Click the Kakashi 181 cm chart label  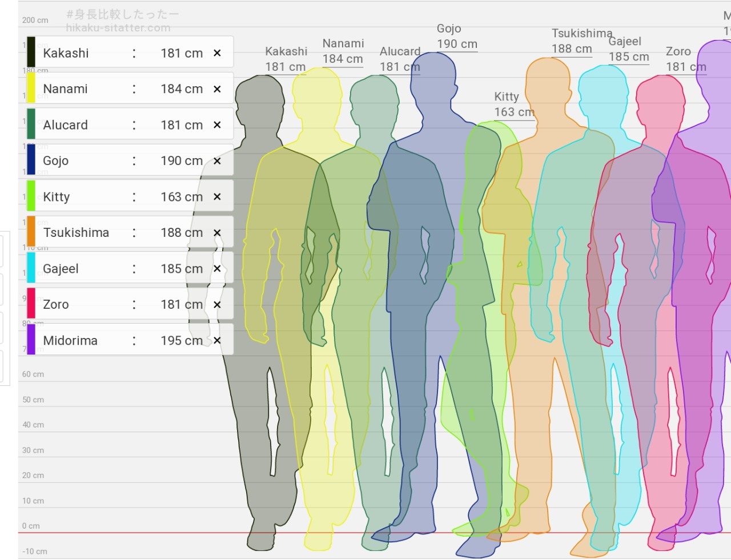286,59
